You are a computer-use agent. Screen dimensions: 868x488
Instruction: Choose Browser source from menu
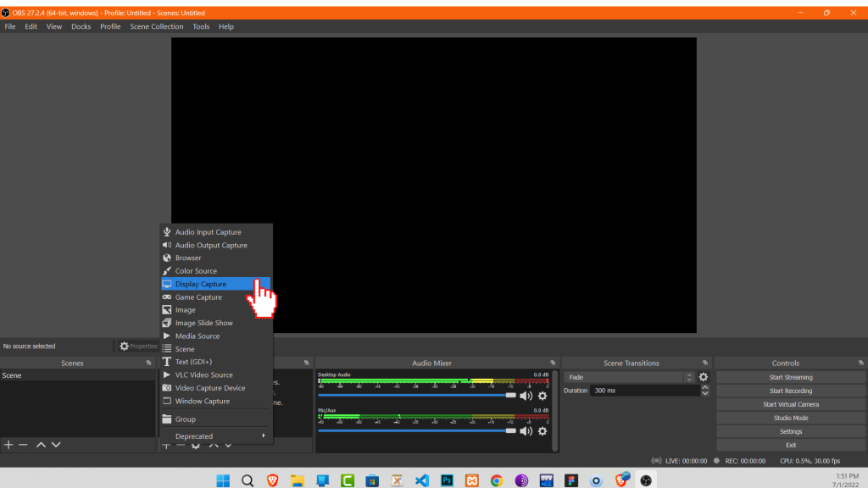click(x=216, y=258)
